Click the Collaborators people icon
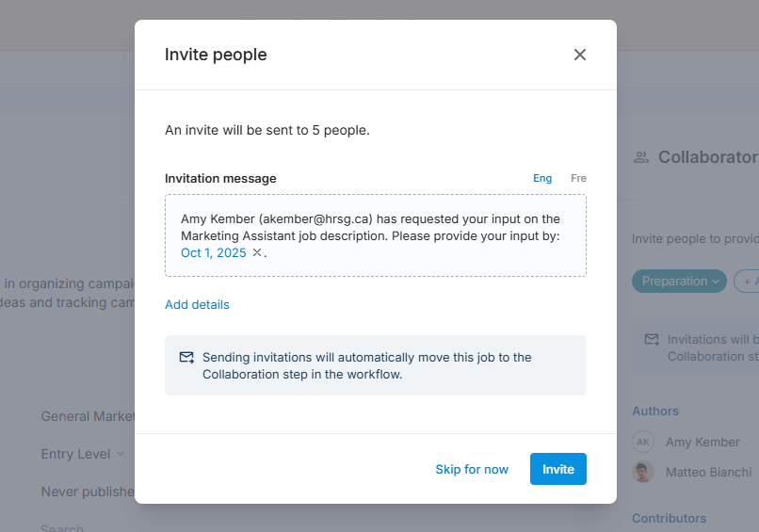 (x=641, y=157)
